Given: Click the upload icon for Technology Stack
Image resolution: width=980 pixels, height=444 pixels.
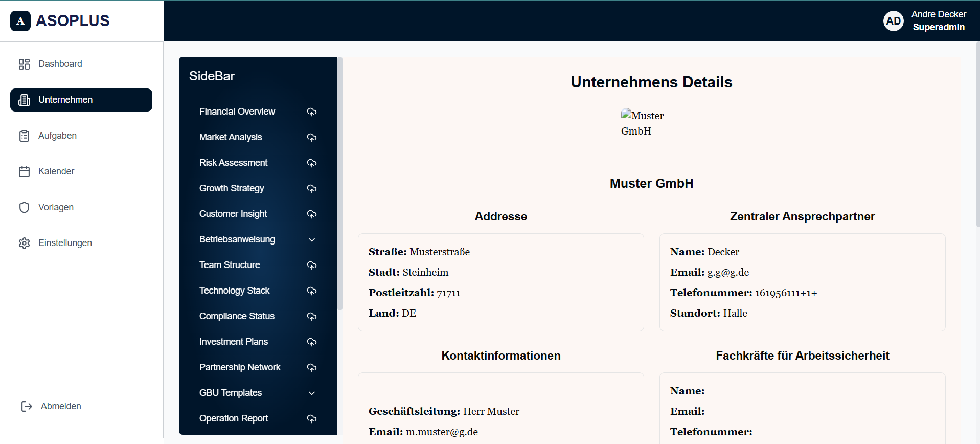Looking at the screenshot, I should click(312, 291).
